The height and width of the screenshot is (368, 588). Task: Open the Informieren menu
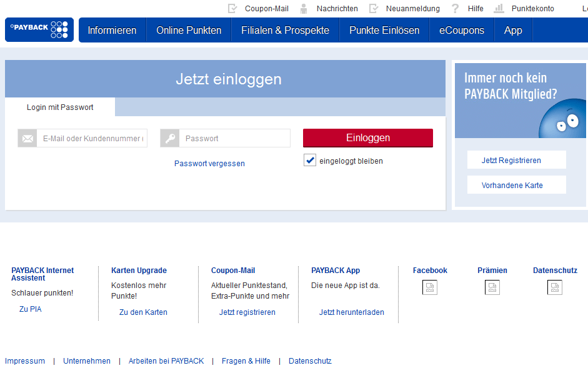pos(112,30)
